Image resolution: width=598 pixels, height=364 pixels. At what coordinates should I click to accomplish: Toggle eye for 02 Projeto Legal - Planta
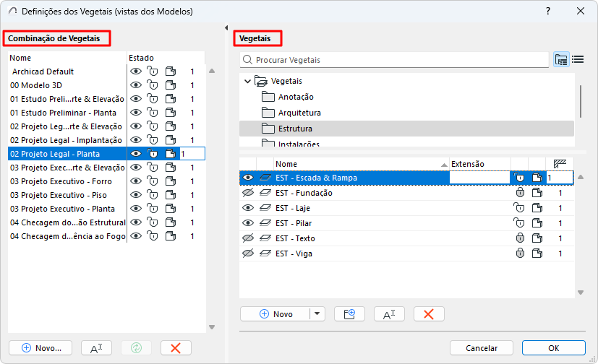click(x=136, y=154)
